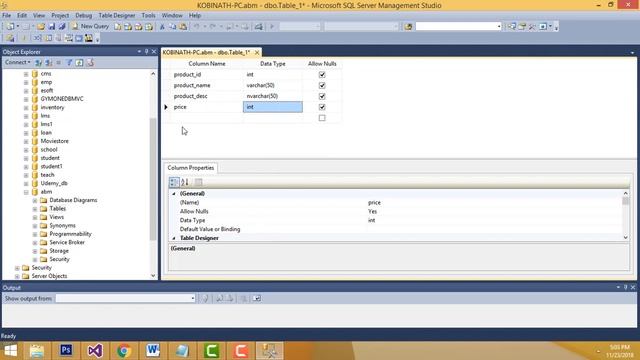Viewport: 640px width, 360px height.
Task: Expand the cms database node
Action: pyautogui.click(x=26, y=74)
